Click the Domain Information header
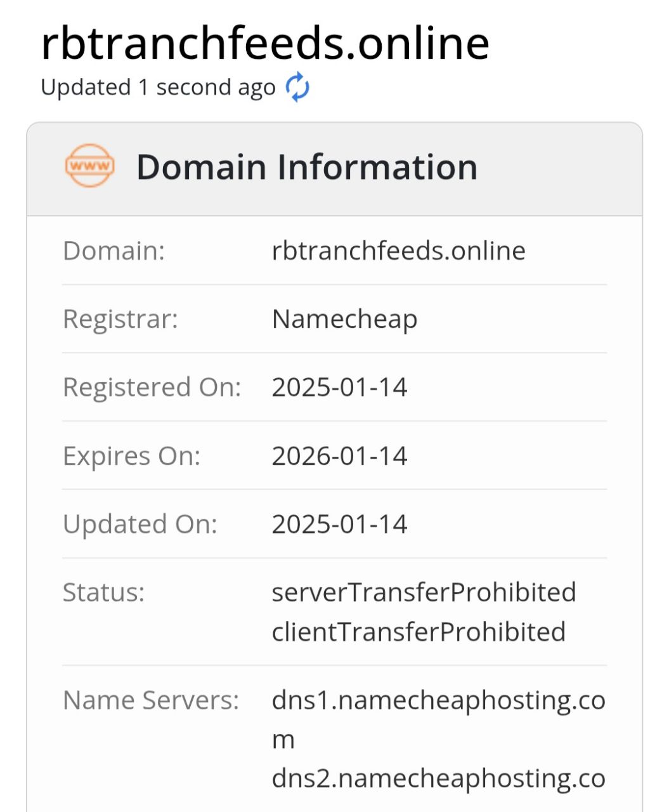Screen dimensions: 669x812 click(307, 167)
